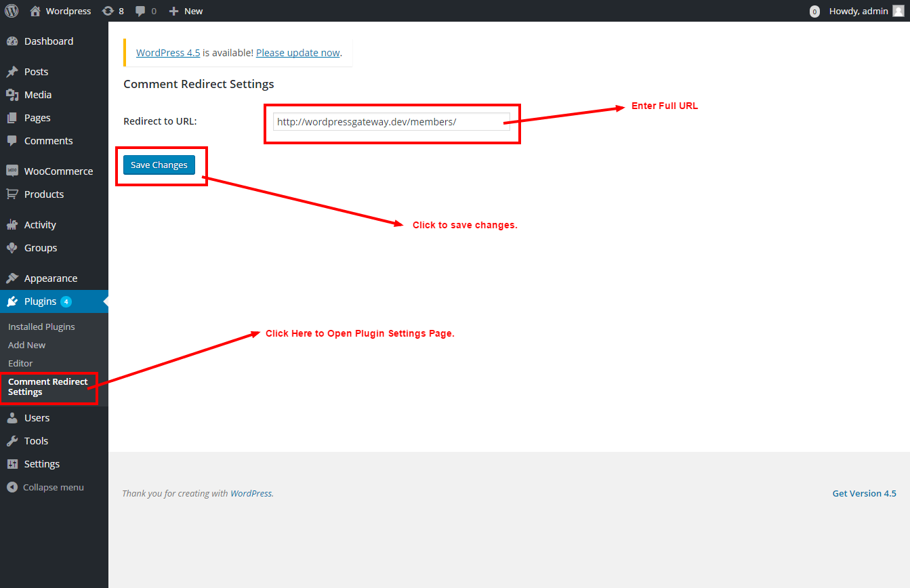Click the Please update now link
This screenshot has width=910, height=588.
(x=298, y=53)
